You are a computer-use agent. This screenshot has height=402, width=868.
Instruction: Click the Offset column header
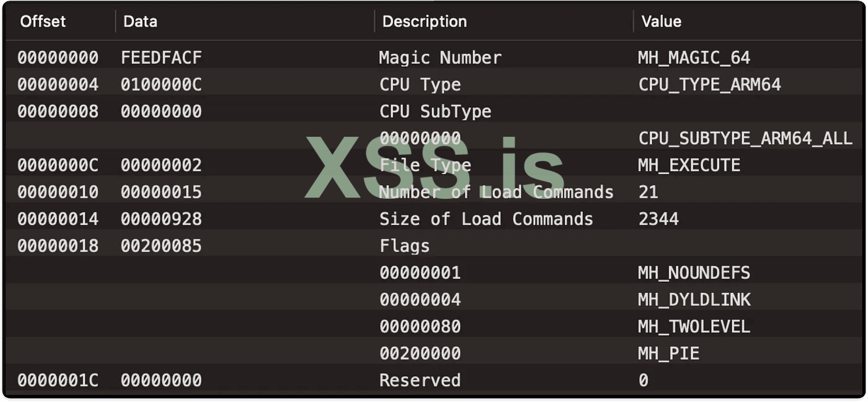(43, 22)
